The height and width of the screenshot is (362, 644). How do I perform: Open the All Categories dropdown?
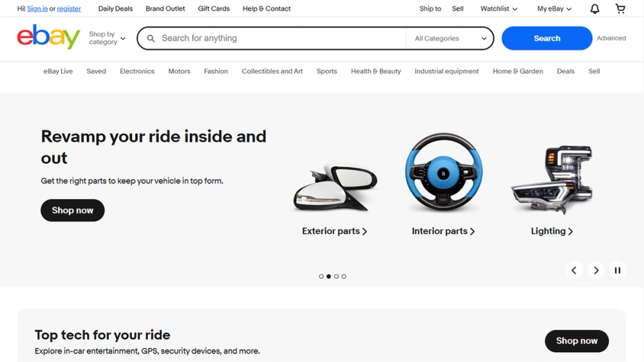tap(450, 38)
